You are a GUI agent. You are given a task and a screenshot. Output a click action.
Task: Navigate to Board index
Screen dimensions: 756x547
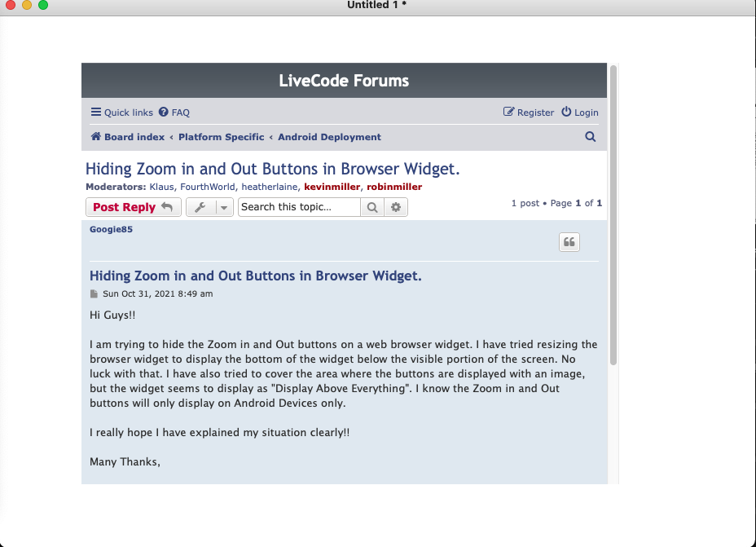(x=128, y=137)
